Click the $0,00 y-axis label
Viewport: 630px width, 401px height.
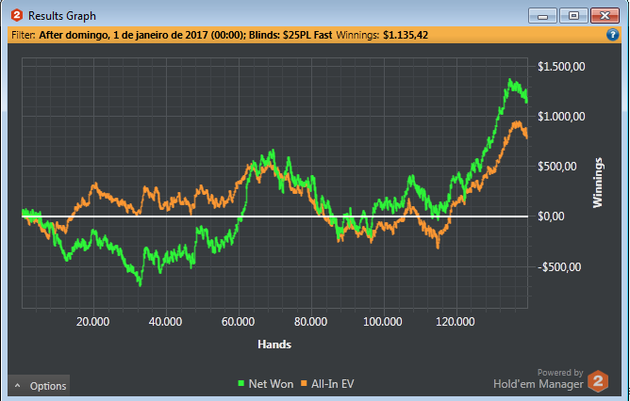(551, 217)
